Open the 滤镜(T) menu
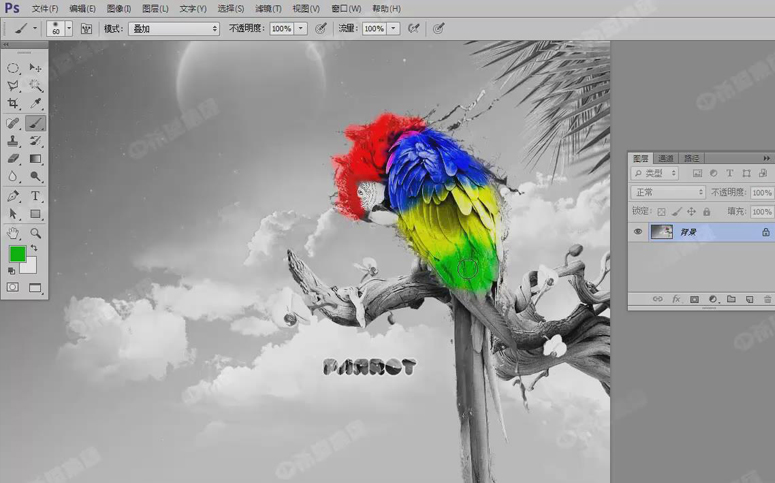Image resolution: width=775 pixels, height=483 pixels. tap(269, 9)
